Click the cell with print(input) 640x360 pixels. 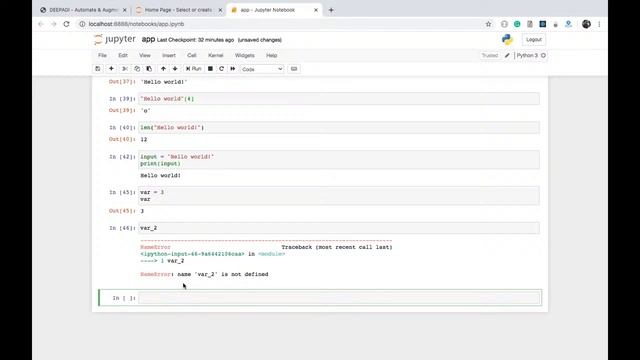339,160
